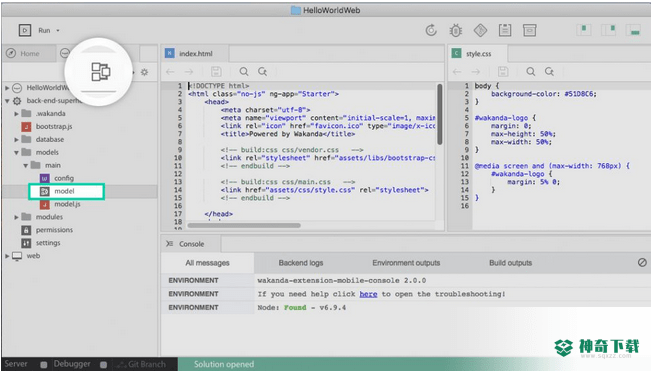This screenshot has width=652, height=371.
Task: Toggle the bottom panel layout button
Action: coord(633,30)
